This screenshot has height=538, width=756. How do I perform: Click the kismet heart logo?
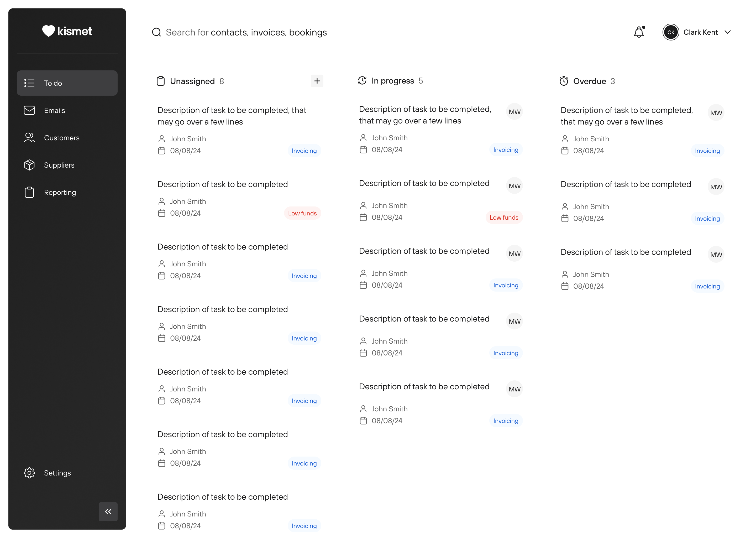coord(48,31)
